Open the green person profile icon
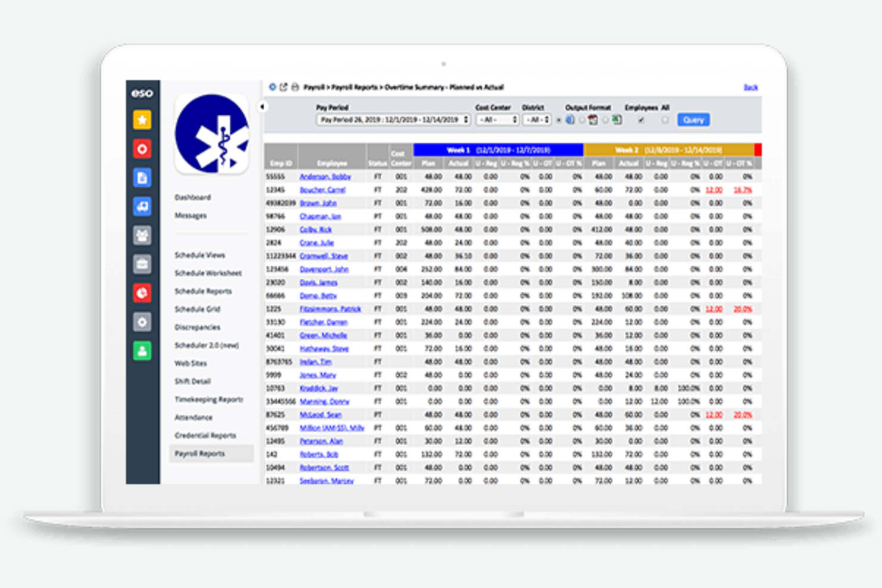 click(142, 351)
